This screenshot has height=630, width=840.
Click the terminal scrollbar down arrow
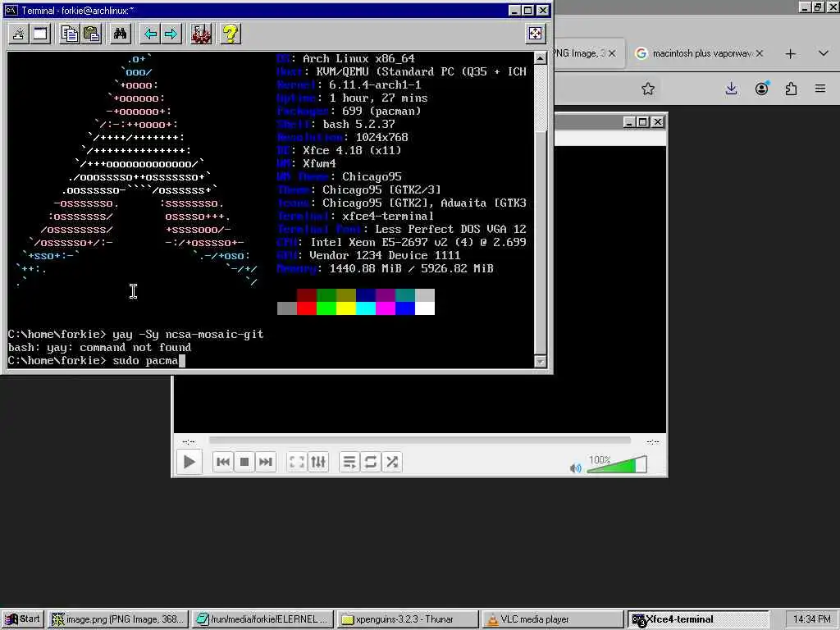[541, 362]
